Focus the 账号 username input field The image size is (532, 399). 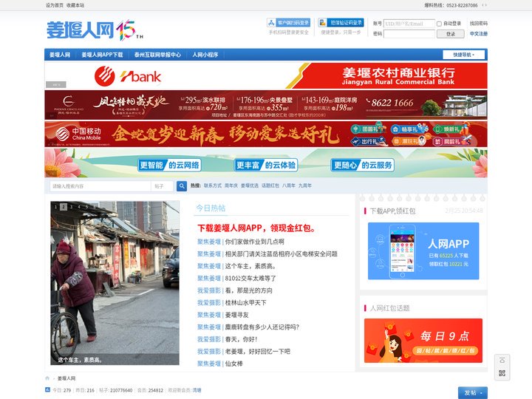coord(409,24)
